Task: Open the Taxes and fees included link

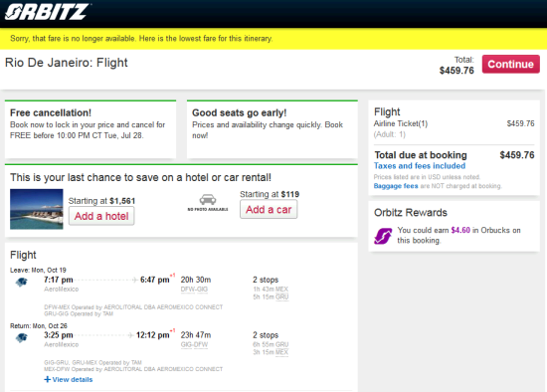Action: [420, 166]
